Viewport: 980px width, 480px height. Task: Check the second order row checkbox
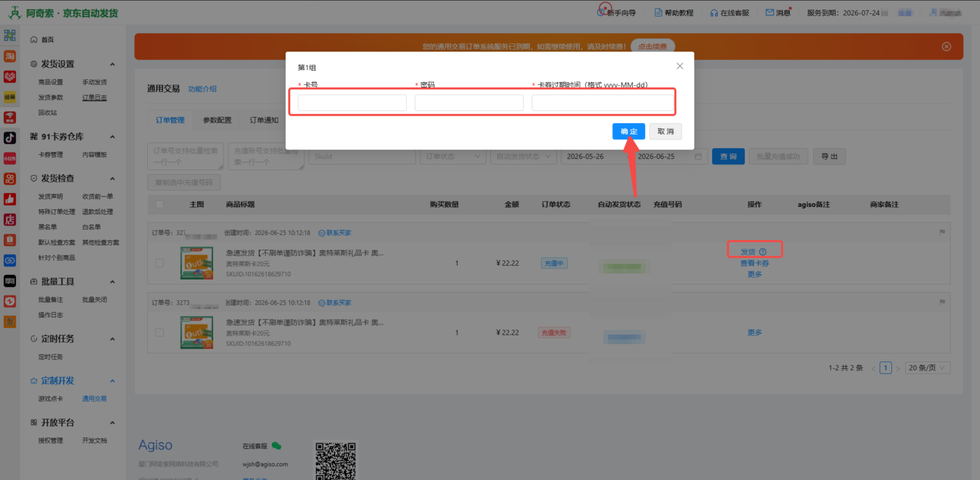160,332
